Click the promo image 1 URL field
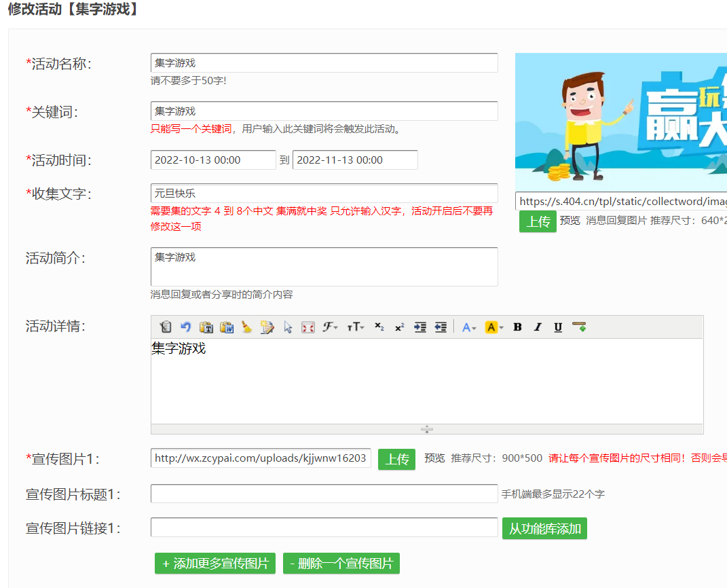The height and width of the screenshot is (588, 727). (261, 458)
